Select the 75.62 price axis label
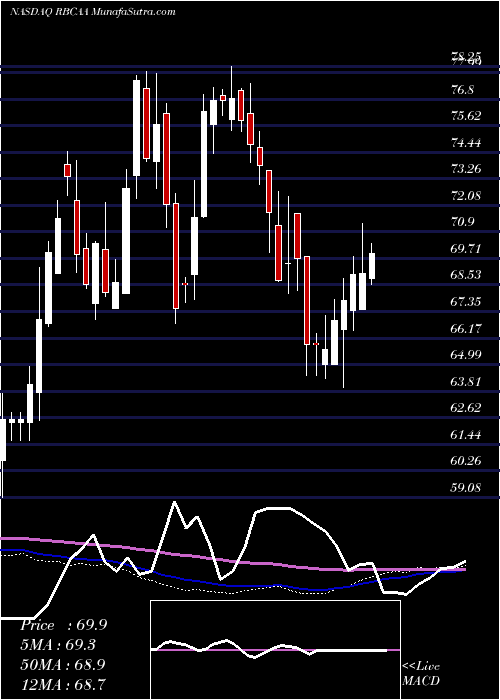The width and height of the screenshot is (500, 700). tap(467, 117)
